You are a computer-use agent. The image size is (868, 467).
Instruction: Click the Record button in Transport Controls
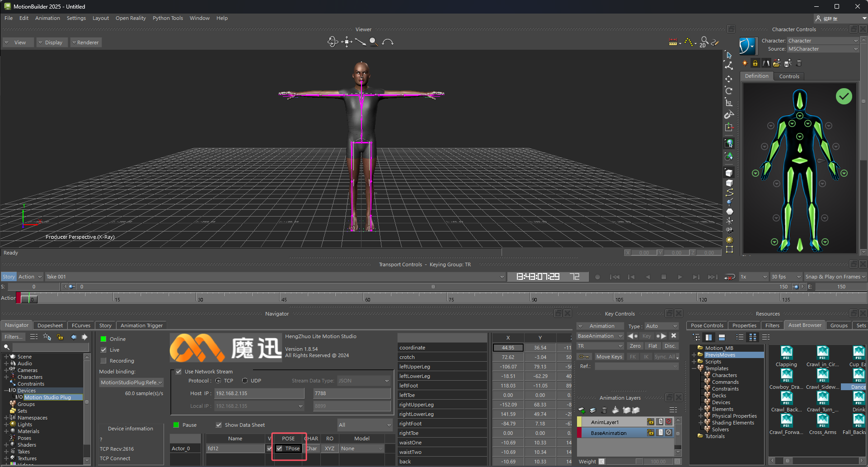click(598, 277)
